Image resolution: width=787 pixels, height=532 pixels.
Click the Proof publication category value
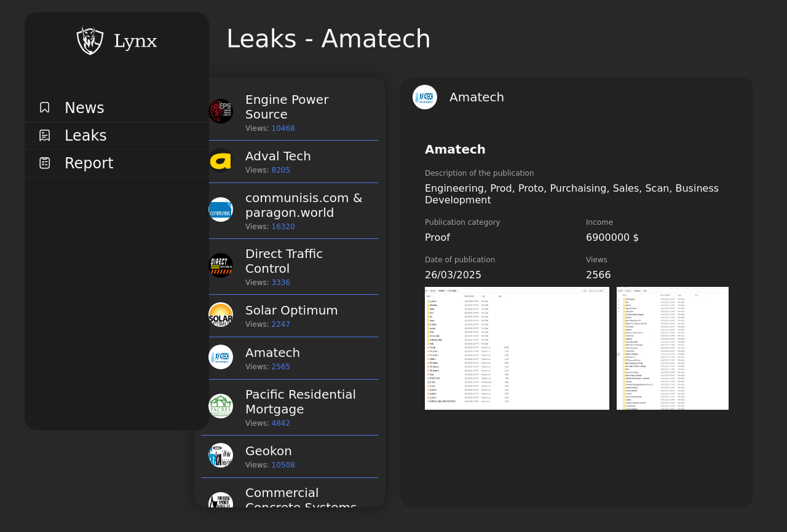[x=437, y=238]
